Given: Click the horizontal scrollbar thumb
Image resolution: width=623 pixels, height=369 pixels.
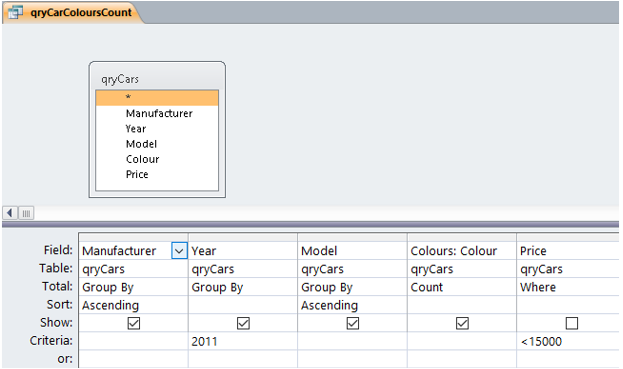Looking at the screenshot, I should point(26,213).
